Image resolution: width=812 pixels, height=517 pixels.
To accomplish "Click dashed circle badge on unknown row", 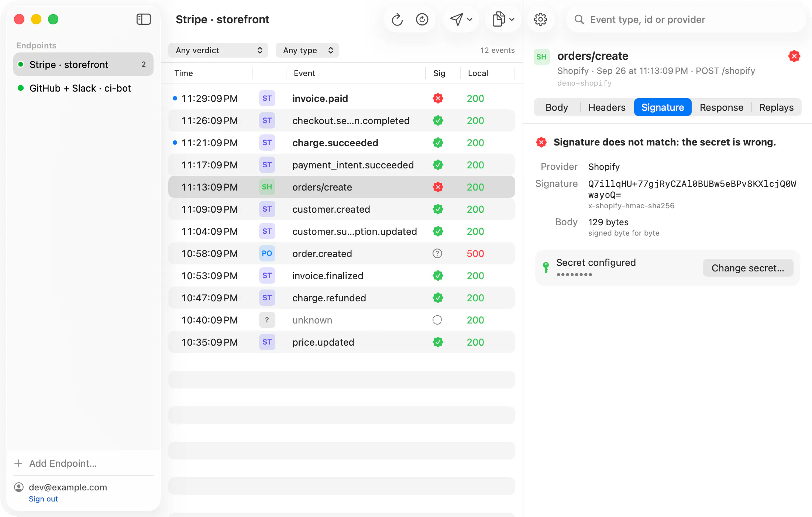I will click(437, 320).
